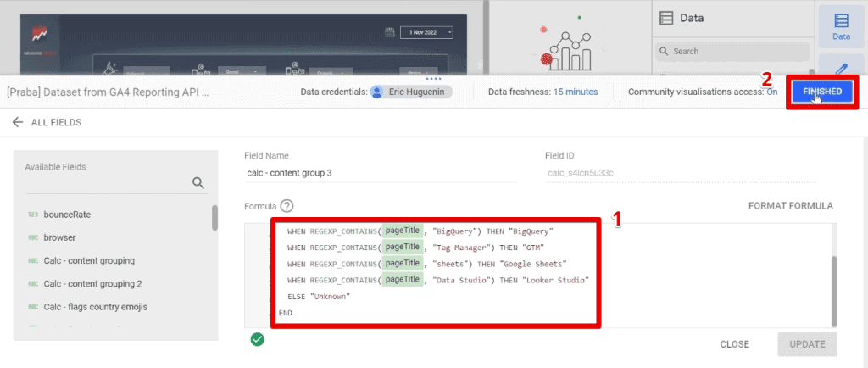Click pageTitle chip in the BigQuery line
Image resolution: width=868 pixels, height=368 pixels.
coord(402,231)
